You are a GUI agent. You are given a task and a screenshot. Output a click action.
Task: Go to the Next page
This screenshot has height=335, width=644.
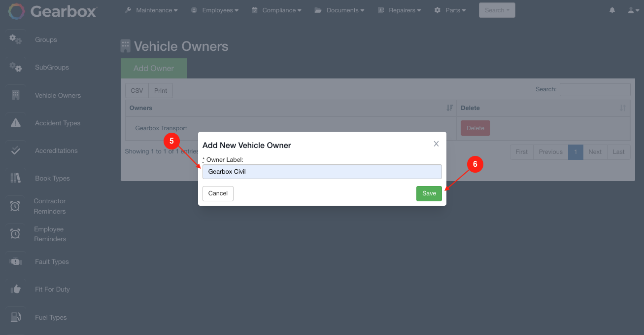[595, 151]
